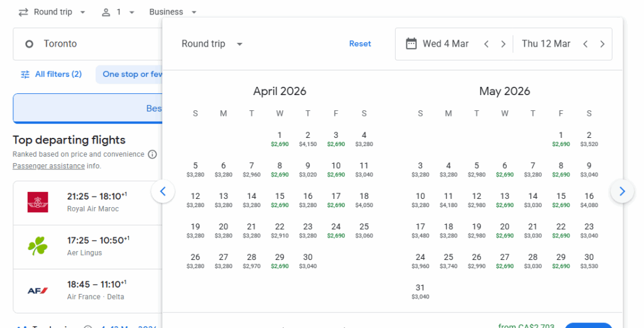This screenshot has width=644, height=328.
Task: Select the One stop or fewer filter chip
Action: click(130, 74)
